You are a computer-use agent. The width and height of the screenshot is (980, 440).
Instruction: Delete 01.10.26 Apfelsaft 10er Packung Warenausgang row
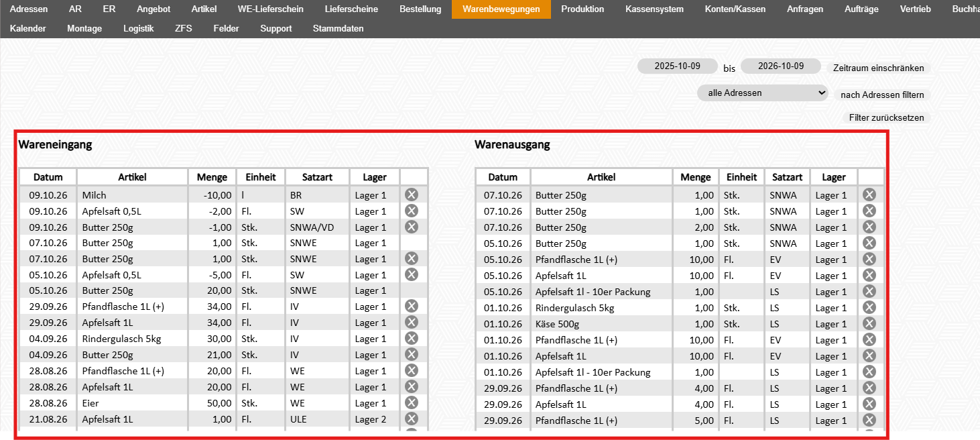coord(869,372)
